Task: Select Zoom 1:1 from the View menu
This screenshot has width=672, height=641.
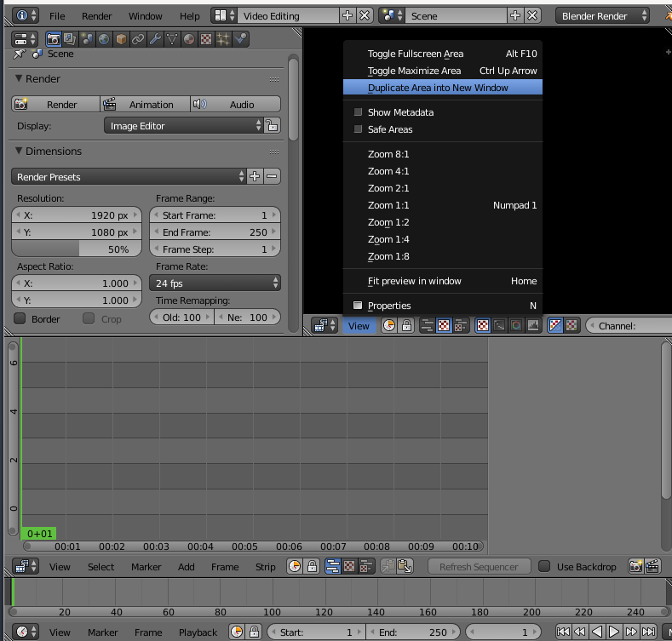Action: [x=388, y=205]
